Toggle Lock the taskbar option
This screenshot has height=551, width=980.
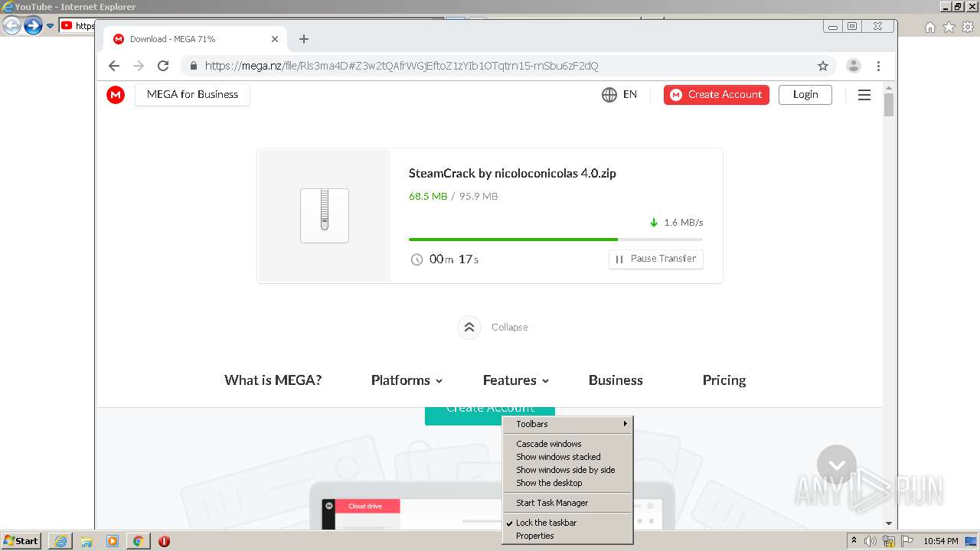coord(567,523)
